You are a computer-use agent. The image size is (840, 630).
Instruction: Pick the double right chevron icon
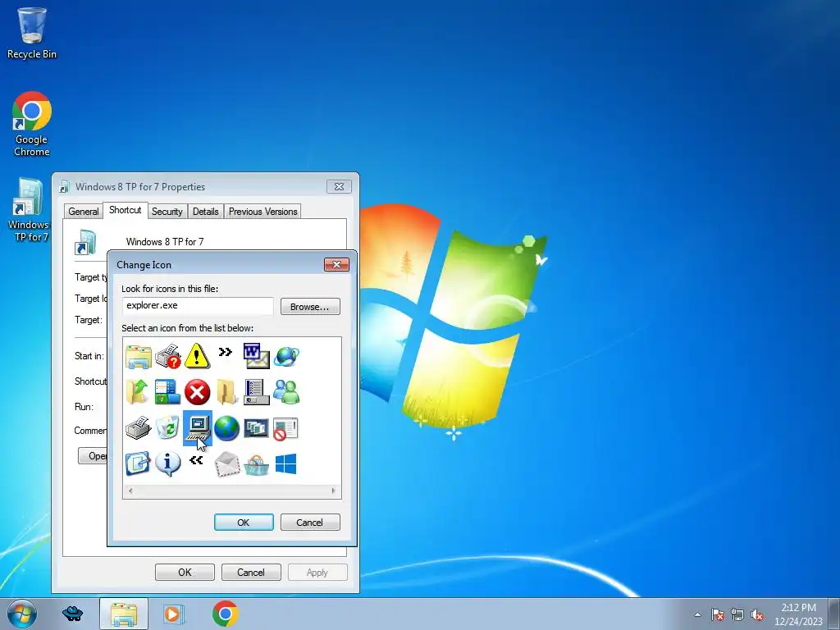pos(226,352)
